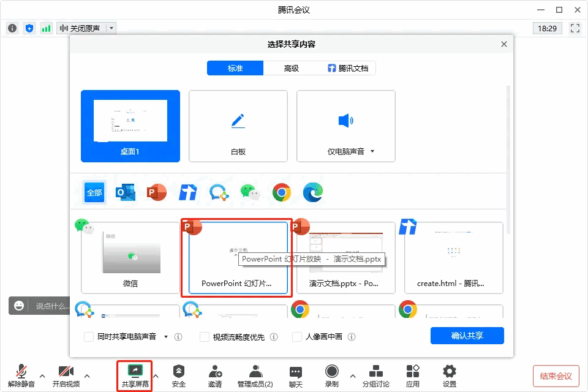Expand the 关闭原声 dropdown arrow

point(111,28)
